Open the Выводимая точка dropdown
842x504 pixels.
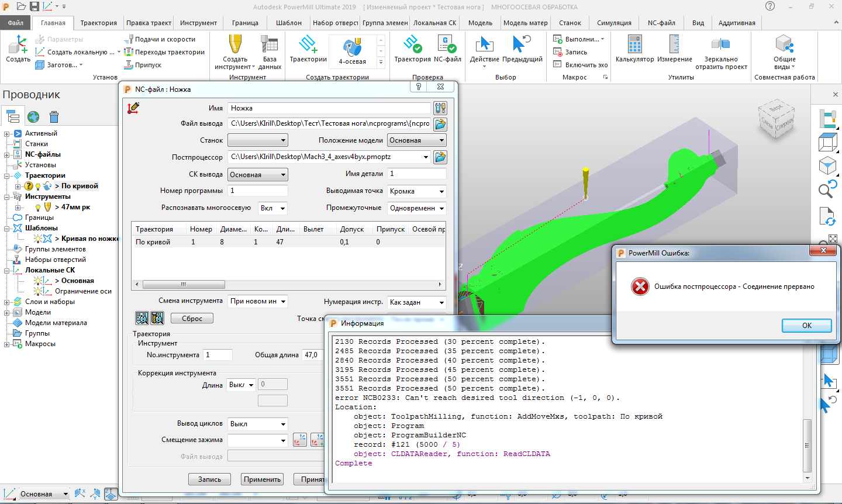(416, 191)
